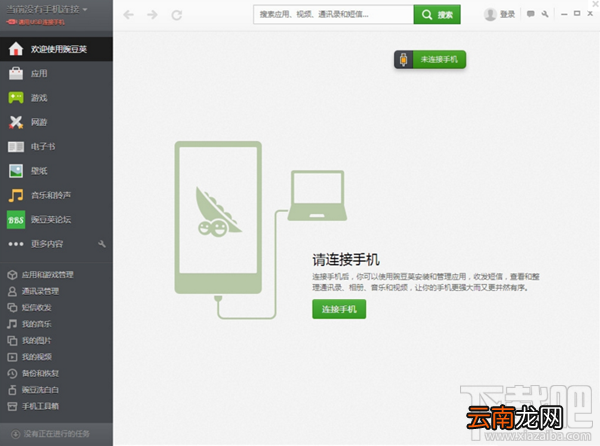Click 音乐和铃声 label in the sidebar
This screenshot has height=446, width=600.
point(51,195)
